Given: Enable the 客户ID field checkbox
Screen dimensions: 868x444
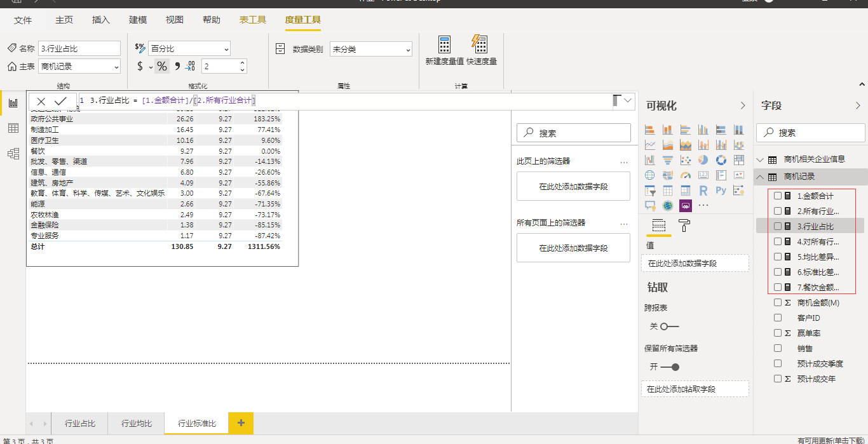Looking at the screenshot, I should (x=778, y=318).
